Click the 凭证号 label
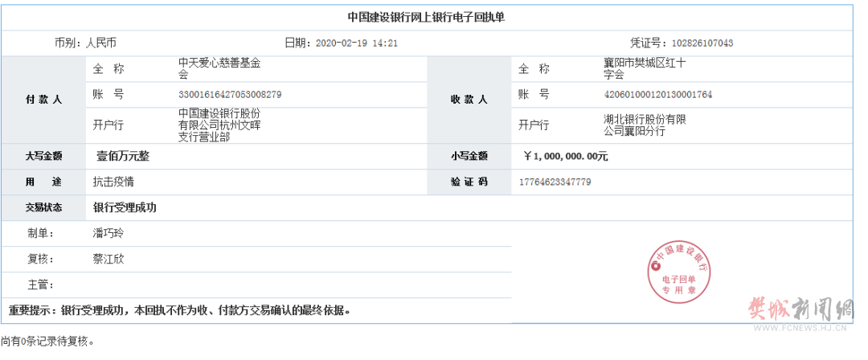The width and height of the screenshot is (868, 360). (650, 43)
